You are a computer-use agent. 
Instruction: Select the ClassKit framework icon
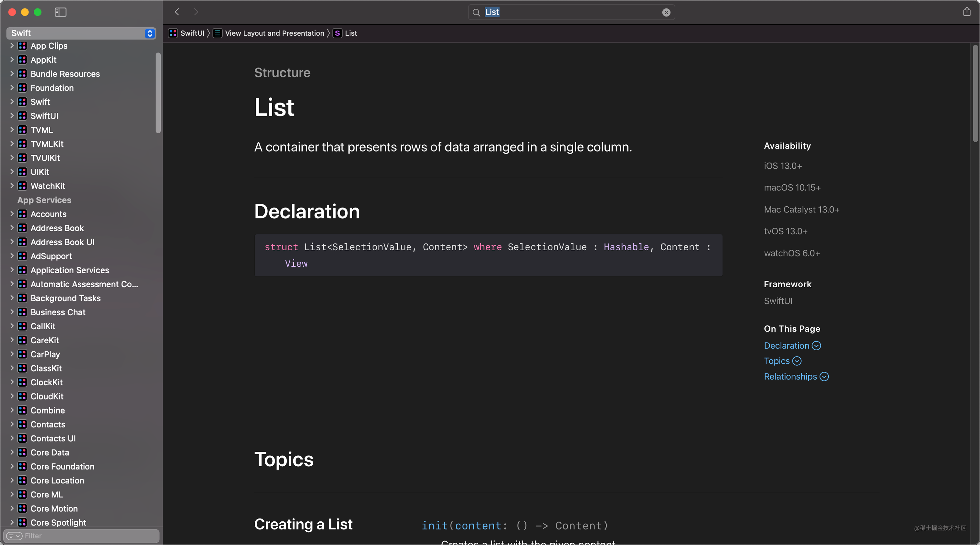(22, 369)
